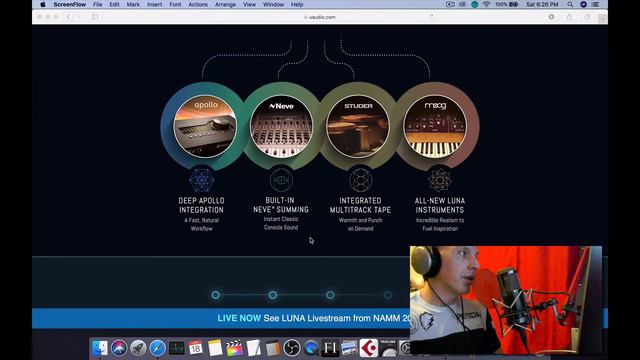
Task: Click the ScreenFlow recording camera menu bar icon
Action: click(x=450, y=4)
